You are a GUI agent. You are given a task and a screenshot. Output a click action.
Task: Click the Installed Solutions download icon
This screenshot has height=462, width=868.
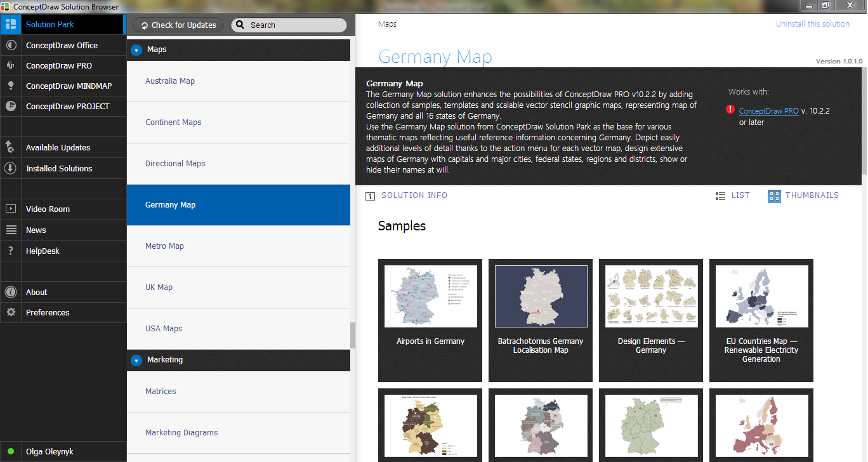[x=10, y=168]
